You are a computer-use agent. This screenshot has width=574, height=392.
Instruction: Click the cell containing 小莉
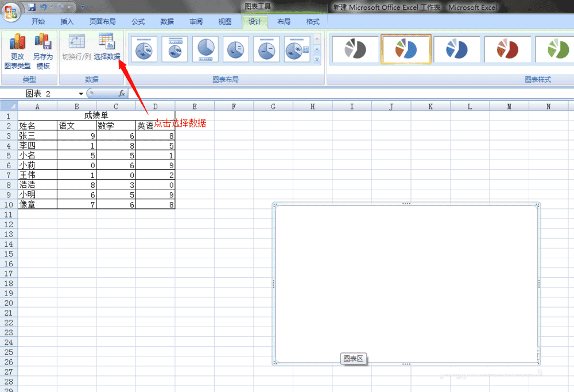tap(37, 165)
